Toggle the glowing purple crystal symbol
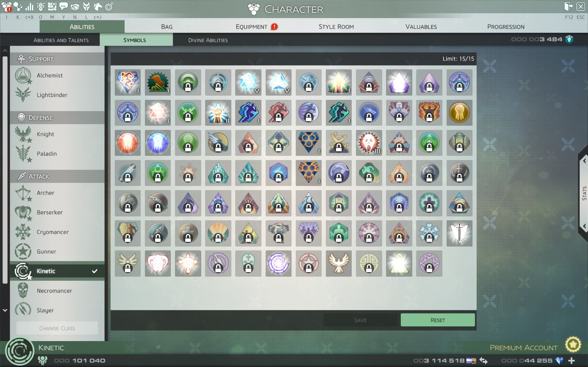This screenshot has width=588, height=367. (x=399, y=83)
